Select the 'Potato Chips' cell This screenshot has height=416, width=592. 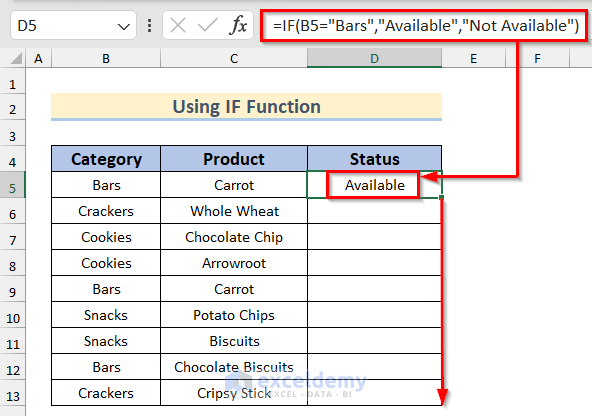pos(234,315)
